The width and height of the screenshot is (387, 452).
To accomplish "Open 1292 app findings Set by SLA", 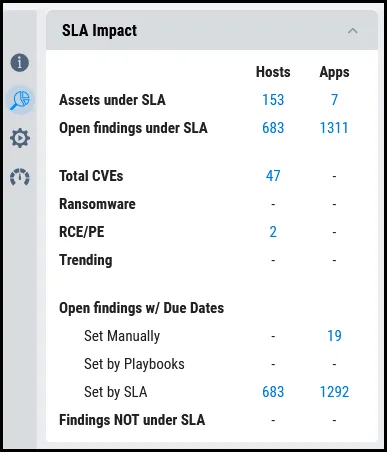I will click(x=334, y=392).
